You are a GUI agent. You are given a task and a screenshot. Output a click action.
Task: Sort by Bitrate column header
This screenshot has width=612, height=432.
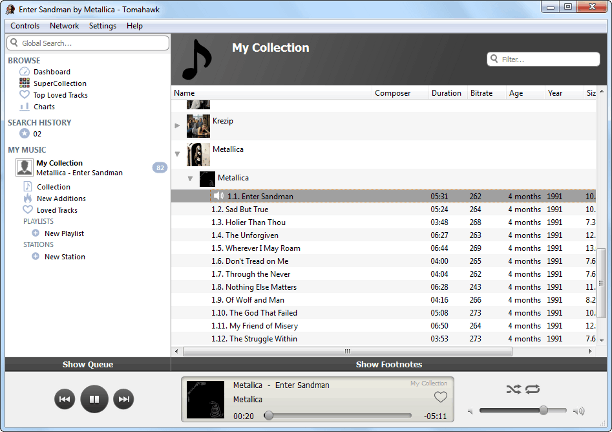487,93
